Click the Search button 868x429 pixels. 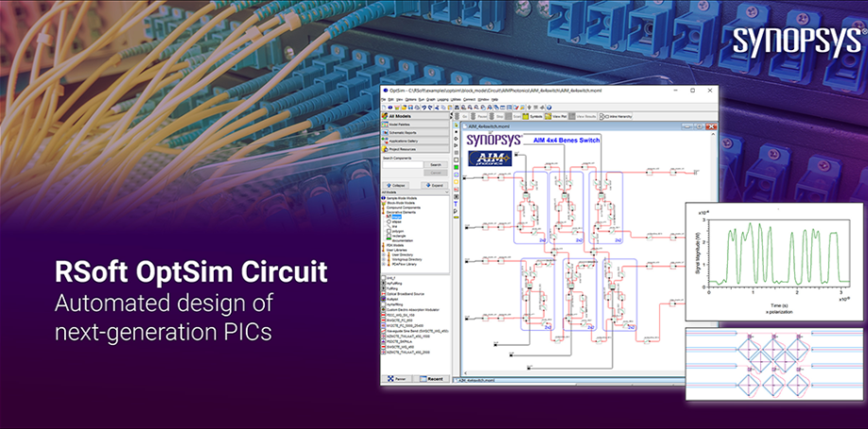436,164
